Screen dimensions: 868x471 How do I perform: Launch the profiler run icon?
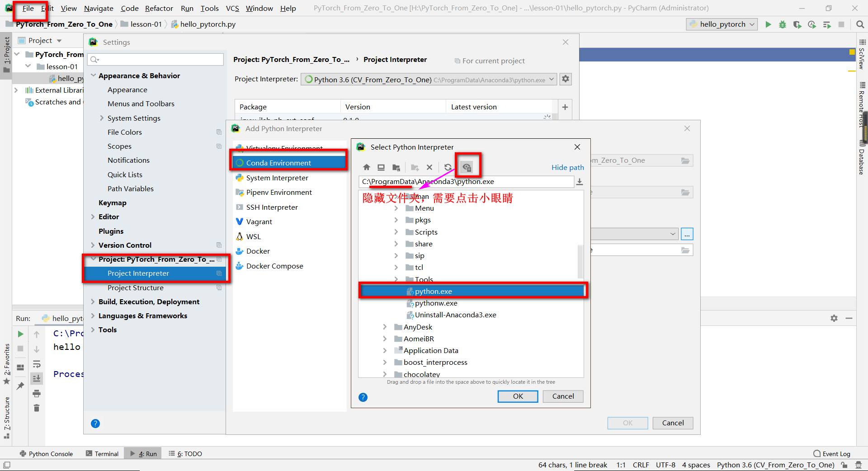[812, 24]
